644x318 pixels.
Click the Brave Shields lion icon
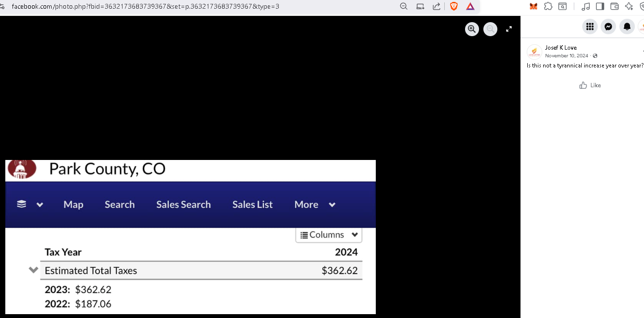click(x=453, y=6)
